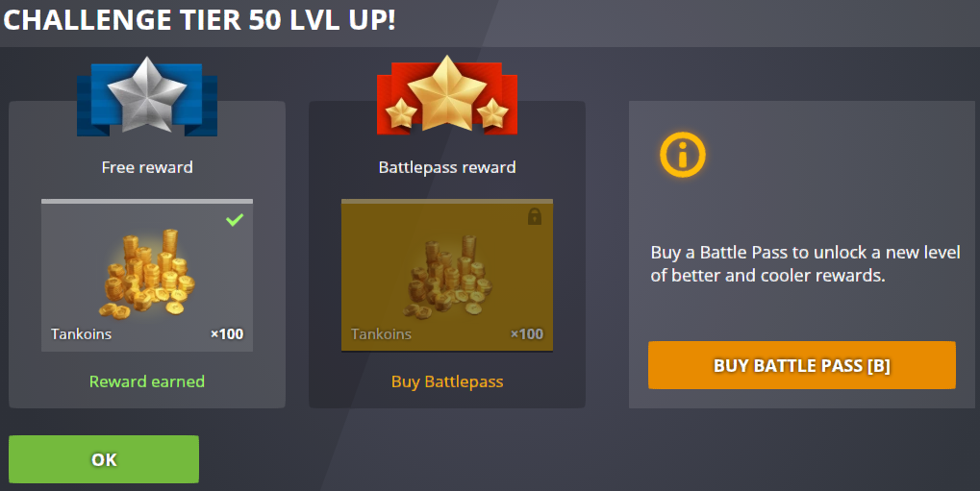Click the green checkmark on free reward
980x491 pixels.
(235, 219)
